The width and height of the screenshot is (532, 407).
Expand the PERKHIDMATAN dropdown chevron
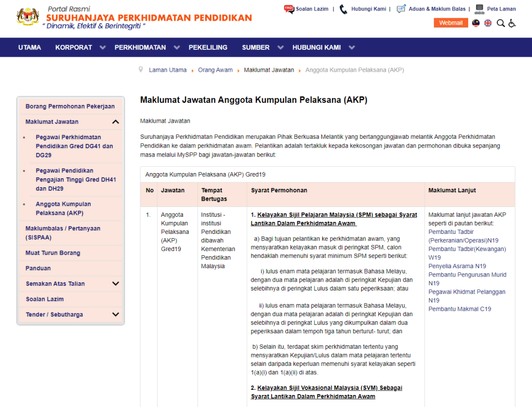coord(177,47)
